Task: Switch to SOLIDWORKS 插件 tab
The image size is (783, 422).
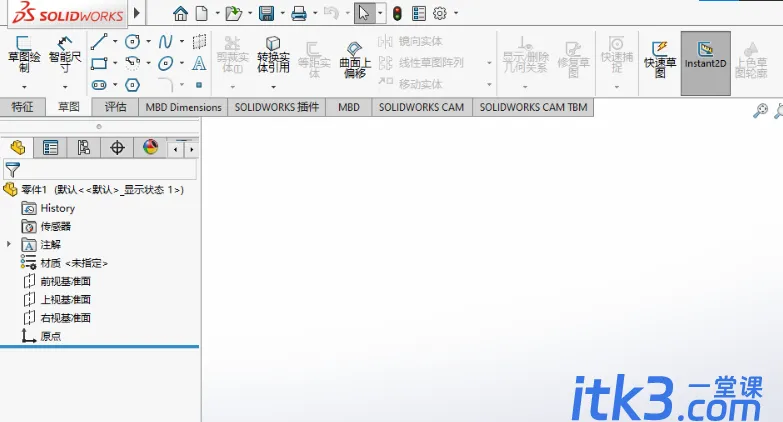Action: pyautogui.click(x=277, y=107)
